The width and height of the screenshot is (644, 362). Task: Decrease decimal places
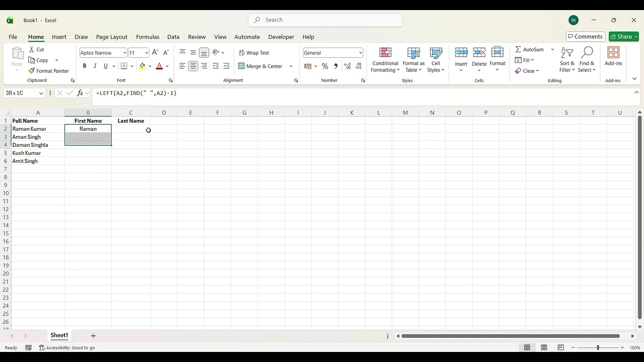358,66
